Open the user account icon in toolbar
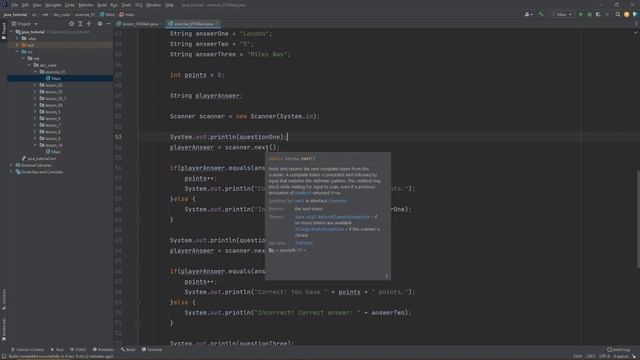Screen dimensions: 640x360 (x=528, y=14)
